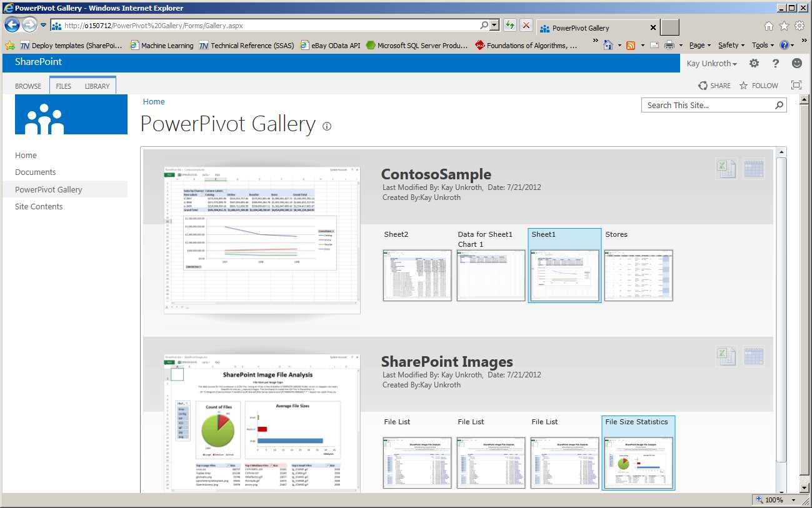Open the Safety dropdown menu
The height and width of the screenshot is (508, 812).
click(x=730, y=45)
